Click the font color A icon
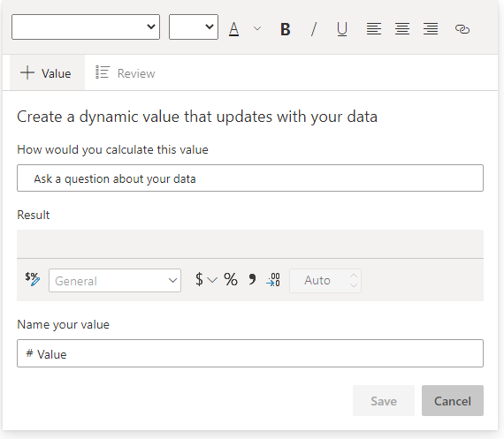 [x=234, y=29]
